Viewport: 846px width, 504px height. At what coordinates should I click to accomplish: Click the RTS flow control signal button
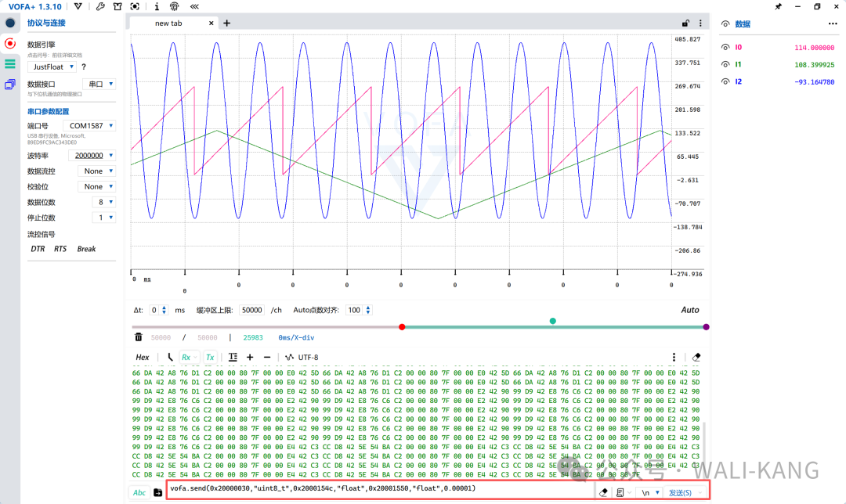pos(60,249)
